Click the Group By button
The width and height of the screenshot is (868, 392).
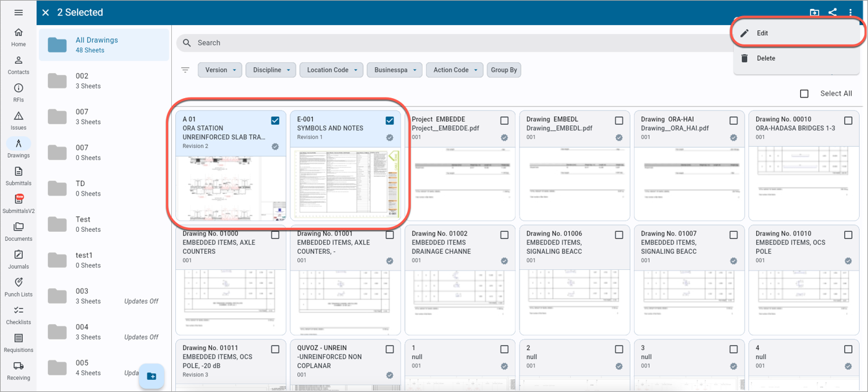[x=504, y=70]
